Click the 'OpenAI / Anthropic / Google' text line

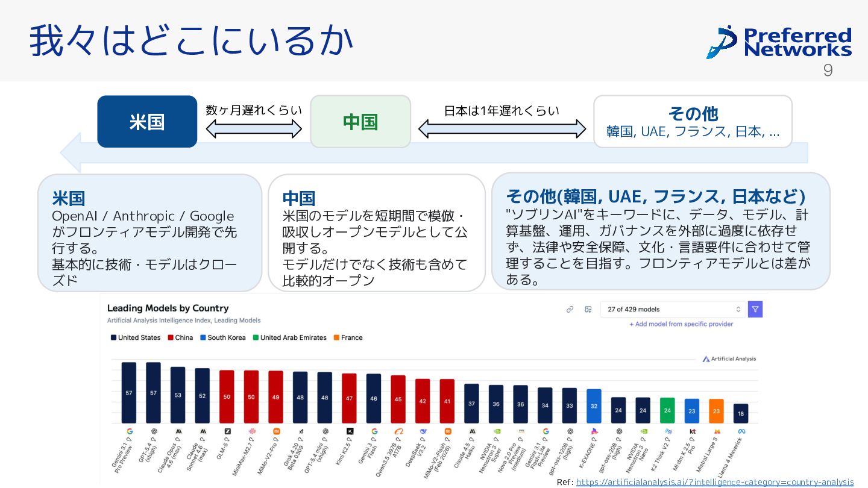(143, 216)
